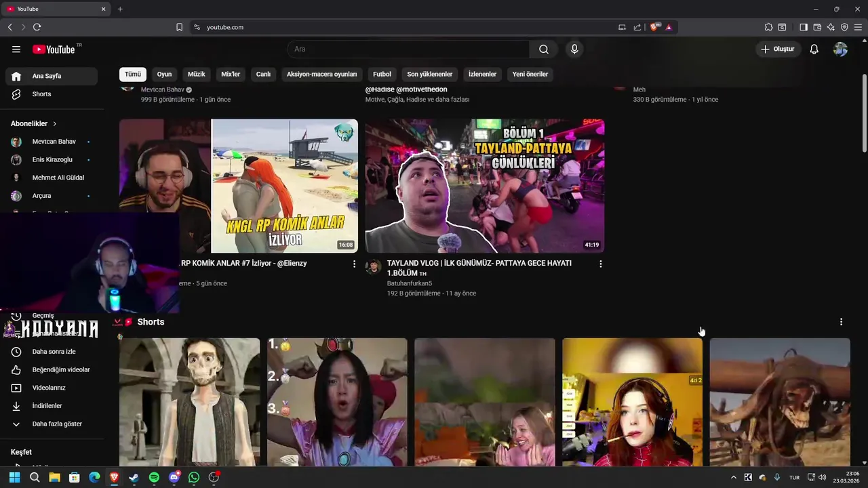Open Spotify from the taskbar
This screenshot has height=488, width=868.
click(x=154, y=478)
